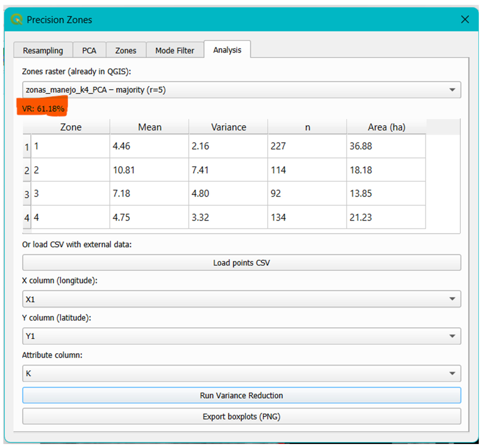Select the Mode Filter tab
482x448 pixels.
tap(174, 50)
